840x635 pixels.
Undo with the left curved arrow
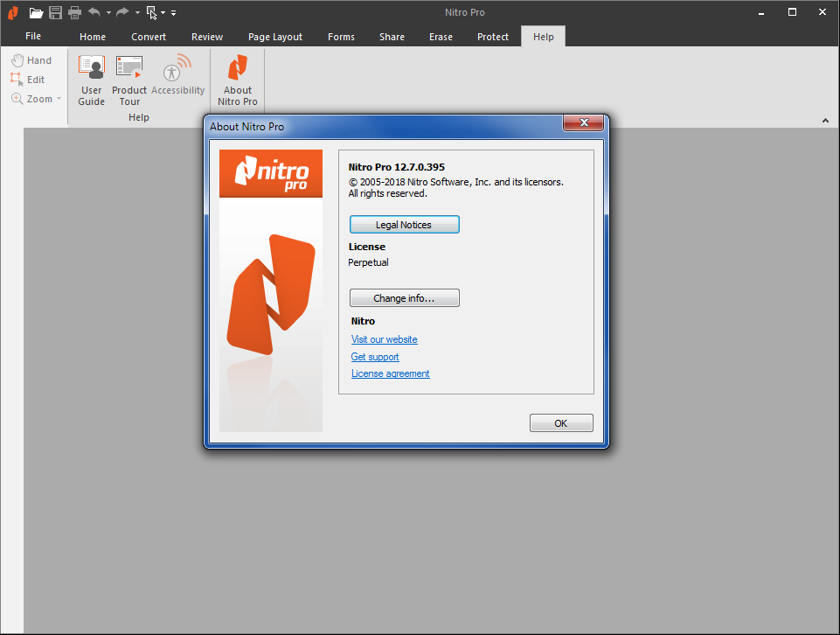click(94, 11)
